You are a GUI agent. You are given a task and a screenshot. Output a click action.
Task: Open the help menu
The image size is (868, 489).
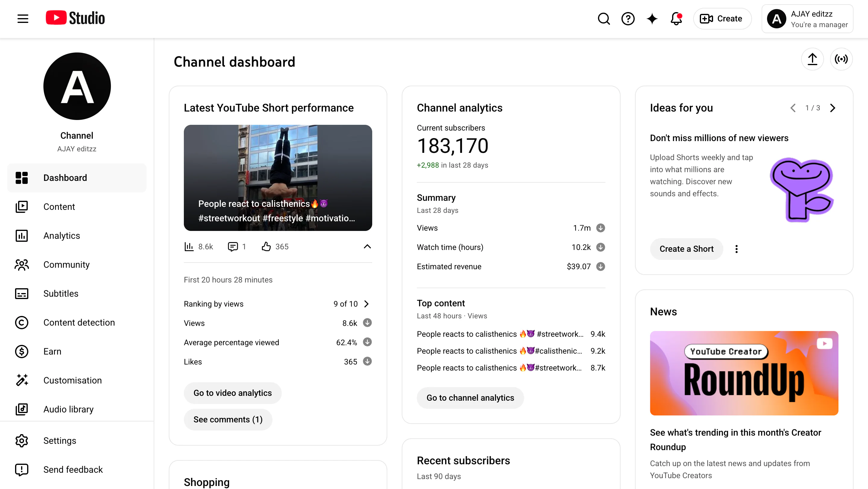628,18
